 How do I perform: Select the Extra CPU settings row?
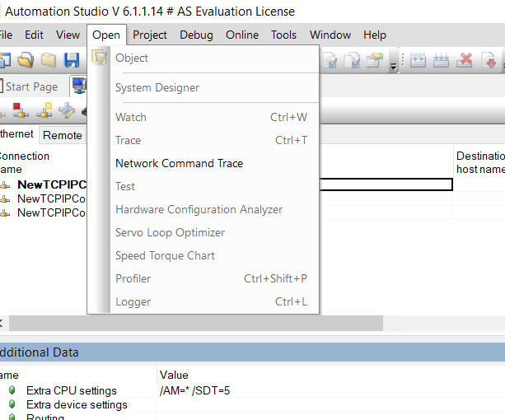click(x=252, y=390)
